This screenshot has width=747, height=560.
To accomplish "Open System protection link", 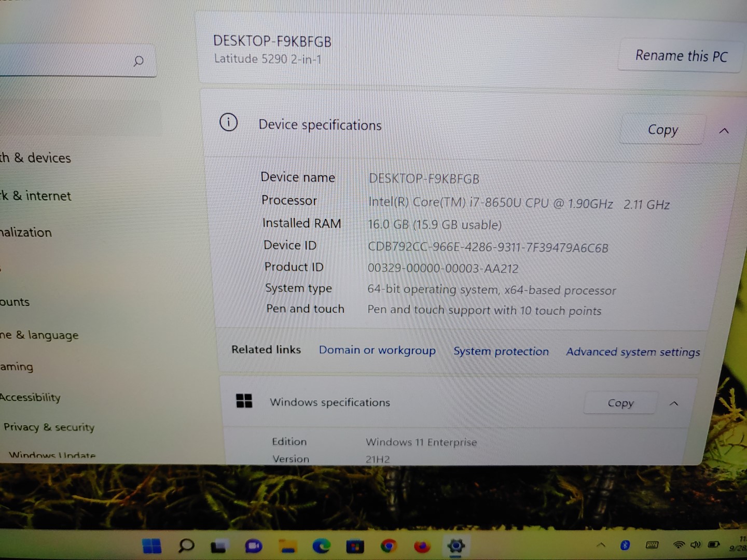I will pyautogui.click(x=501, y=352).
